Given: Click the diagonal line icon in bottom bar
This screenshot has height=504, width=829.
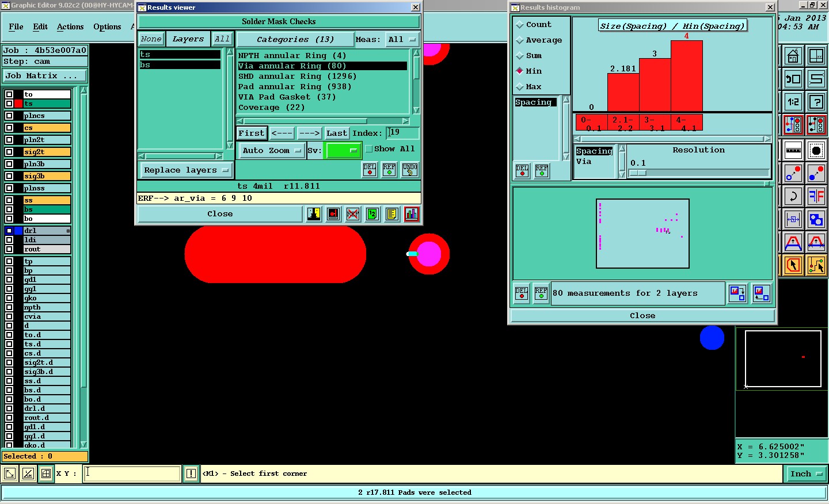Looking at the screenshot, I should click(28, 474).
